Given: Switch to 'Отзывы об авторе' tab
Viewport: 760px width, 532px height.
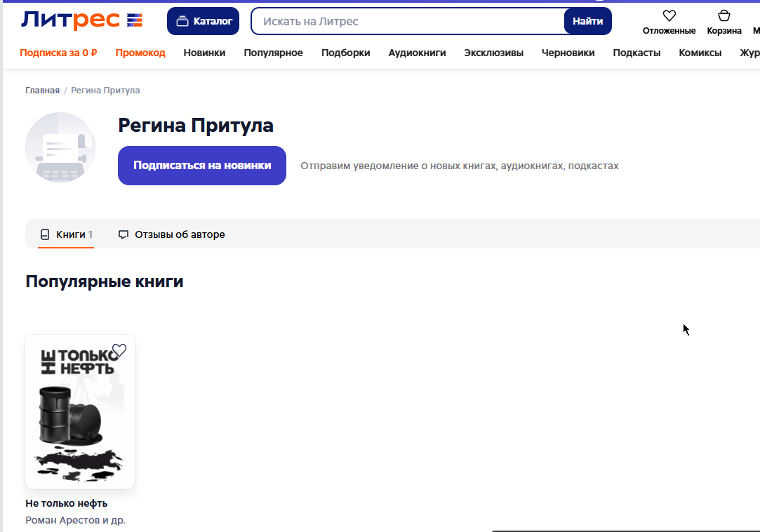Looking at the screenshot, I should [172, 234].
